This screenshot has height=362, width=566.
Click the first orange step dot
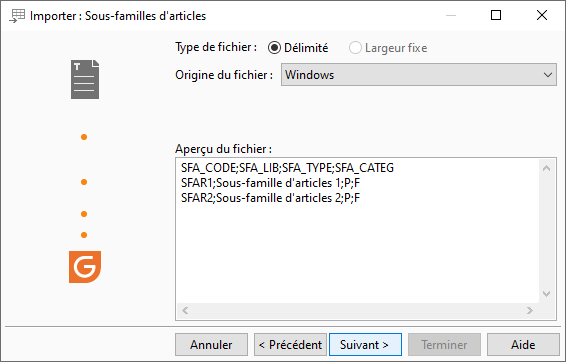[x=84, y=137]
